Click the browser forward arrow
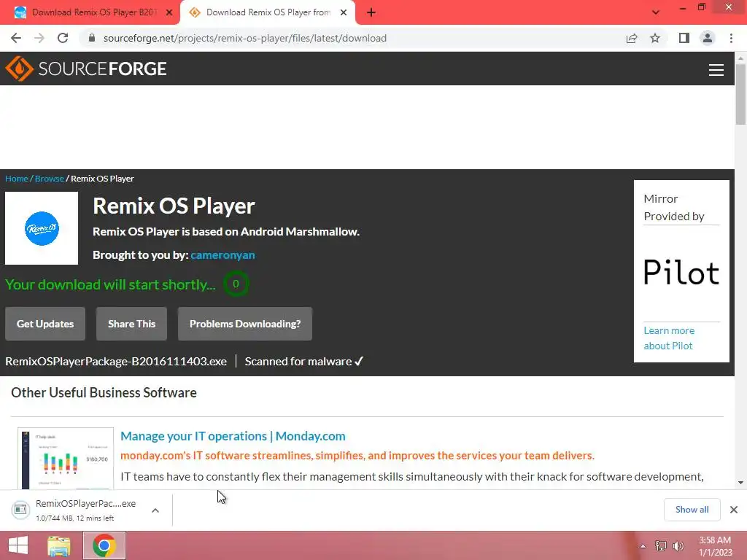 coord(39,38)
